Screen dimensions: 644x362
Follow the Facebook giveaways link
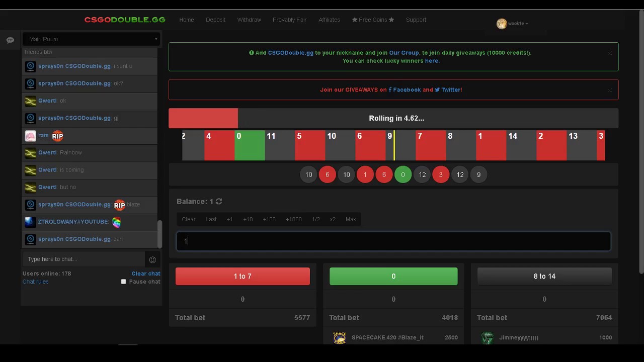[405, 90]
